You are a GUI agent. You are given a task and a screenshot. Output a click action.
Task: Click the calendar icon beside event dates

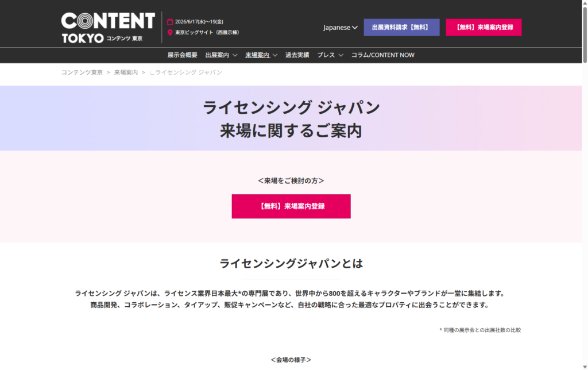[x=170, y=22]
